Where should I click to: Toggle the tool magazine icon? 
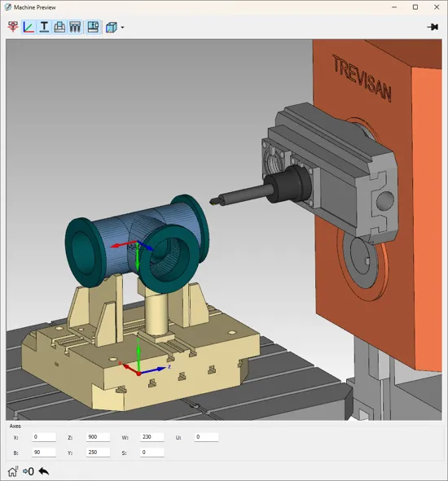pos(75,27)
